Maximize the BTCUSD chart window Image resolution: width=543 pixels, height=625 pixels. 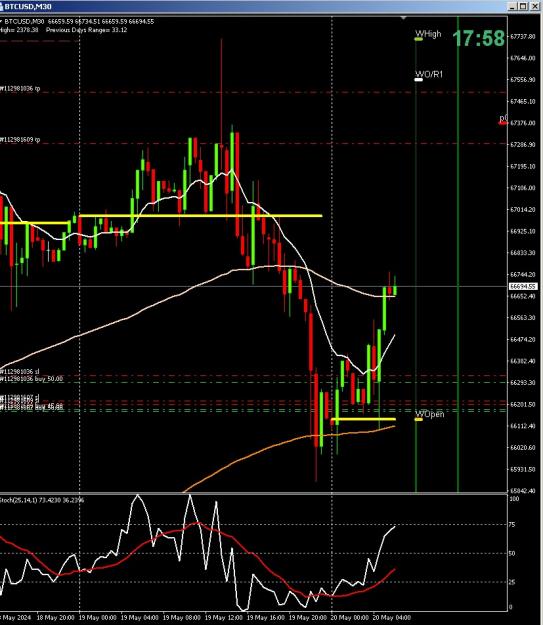[523, 6]
